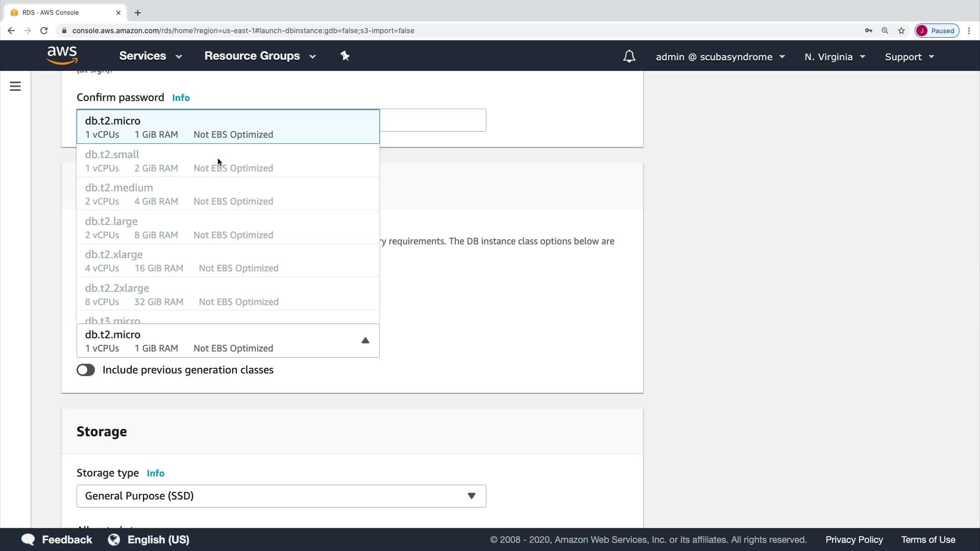Open the Privacy Policy link
The image size is (980, 551).
(854, 539)
